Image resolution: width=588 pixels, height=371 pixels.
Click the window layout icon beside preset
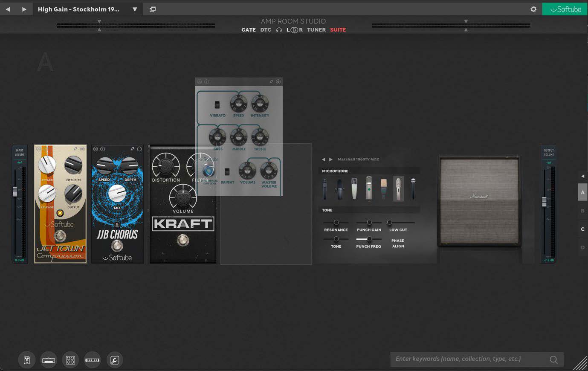tap(153, 9)
